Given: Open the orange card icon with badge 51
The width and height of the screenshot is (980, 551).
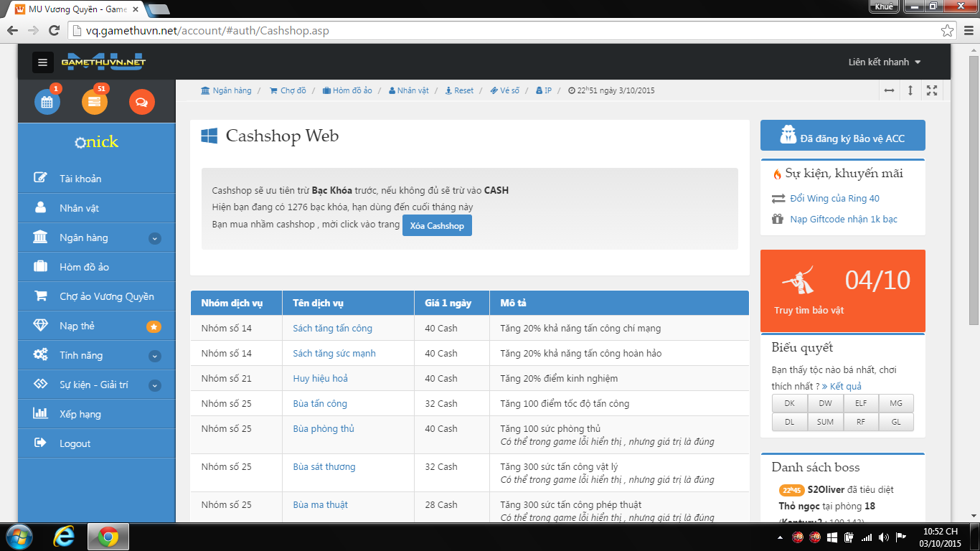Looking at the screenshot, I should tap(95, 102).
